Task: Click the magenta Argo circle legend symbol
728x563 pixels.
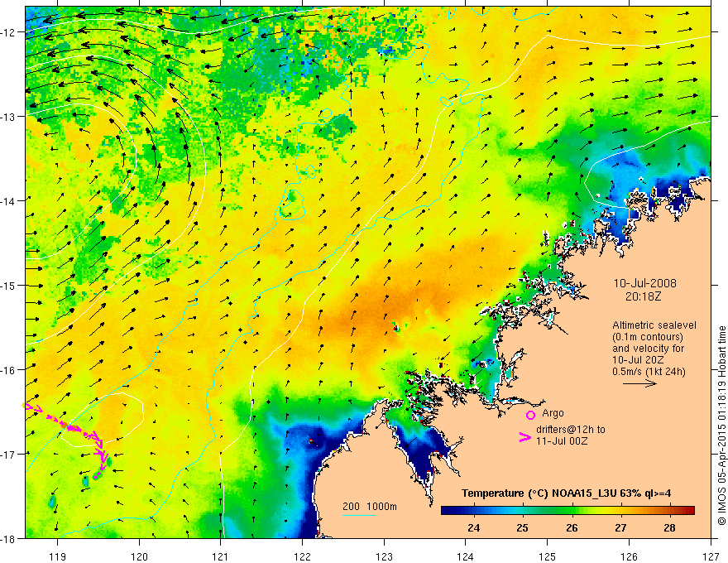Action: tap(530, 415)
